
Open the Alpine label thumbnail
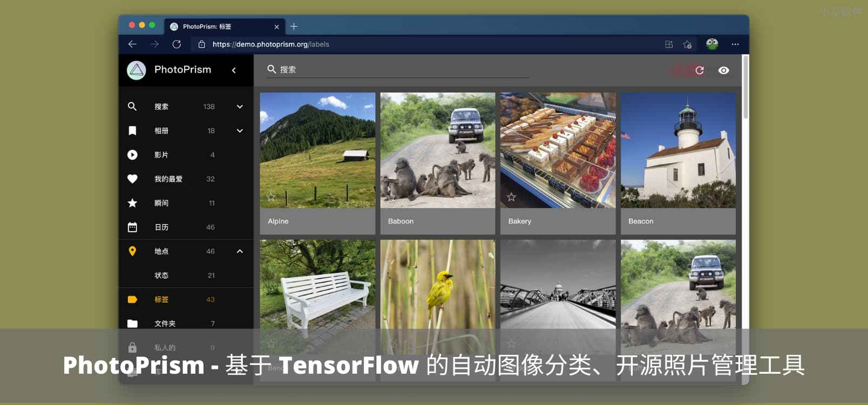pos(317,150)
